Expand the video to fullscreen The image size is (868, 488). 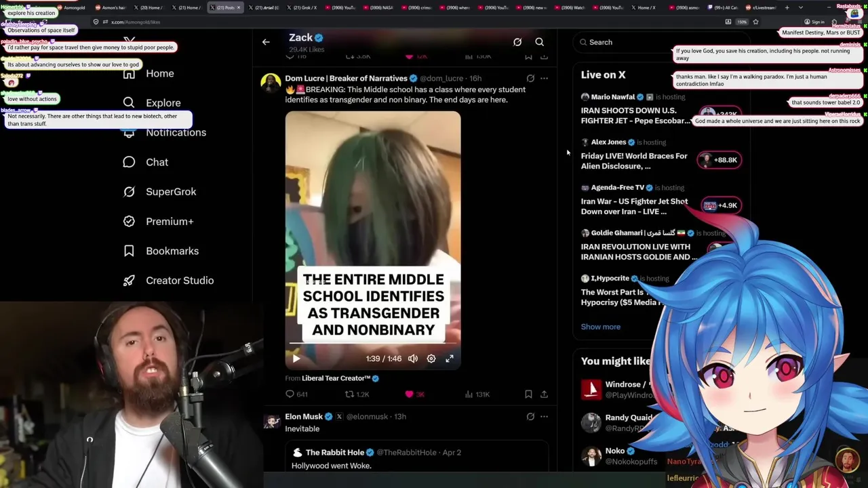[x=450, y=359]
